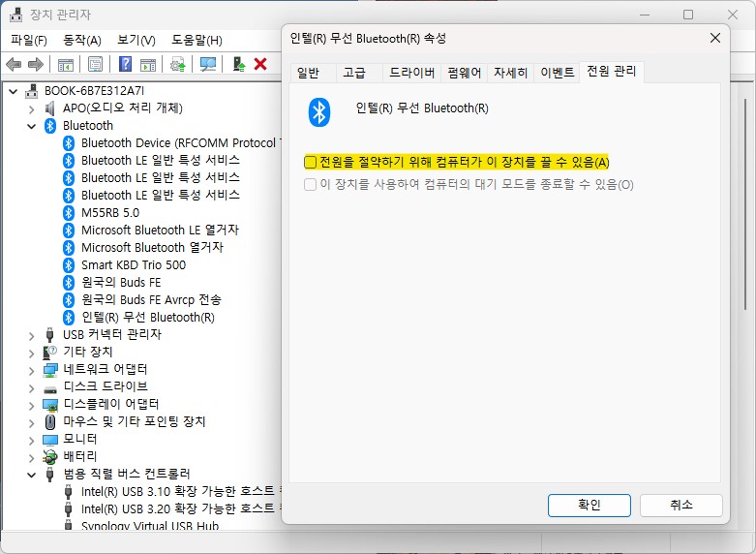
Task: Click the Properties toolbar icon
Action: 96,64
